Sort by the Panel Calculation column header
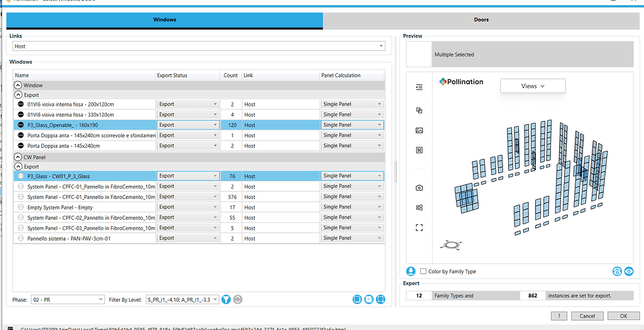The height and width of the screenshot is (330, 644). point(352,76)
